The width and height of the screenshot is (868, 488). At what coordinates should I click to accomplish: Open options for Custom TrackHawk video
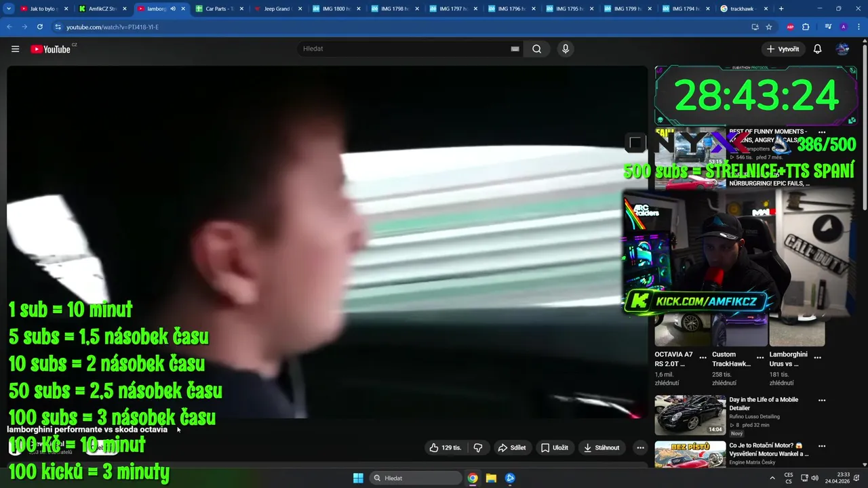760,357
